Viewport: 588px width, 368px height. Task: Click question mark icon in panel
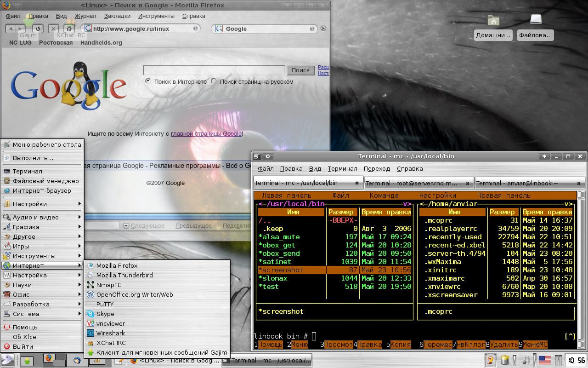490,360
